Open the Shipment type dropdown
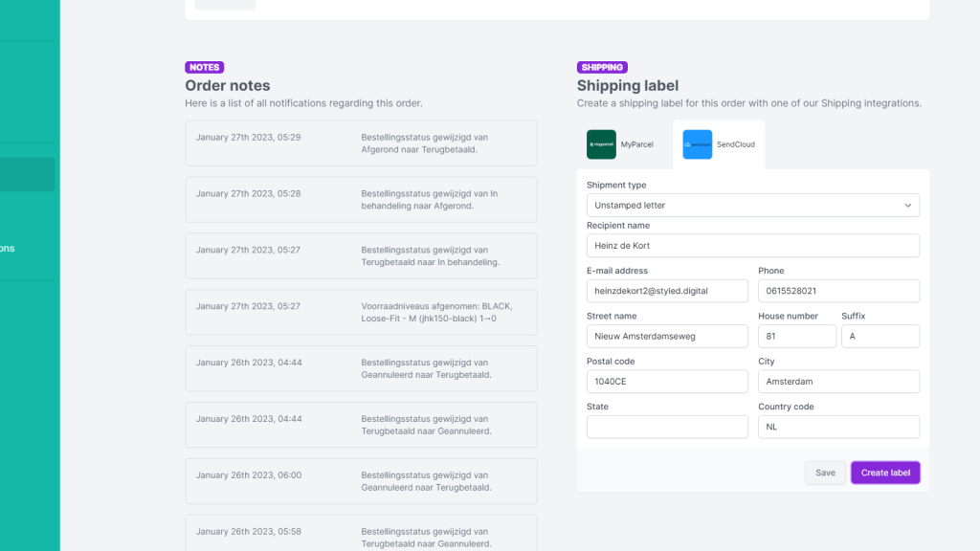 tap(753, 205)
